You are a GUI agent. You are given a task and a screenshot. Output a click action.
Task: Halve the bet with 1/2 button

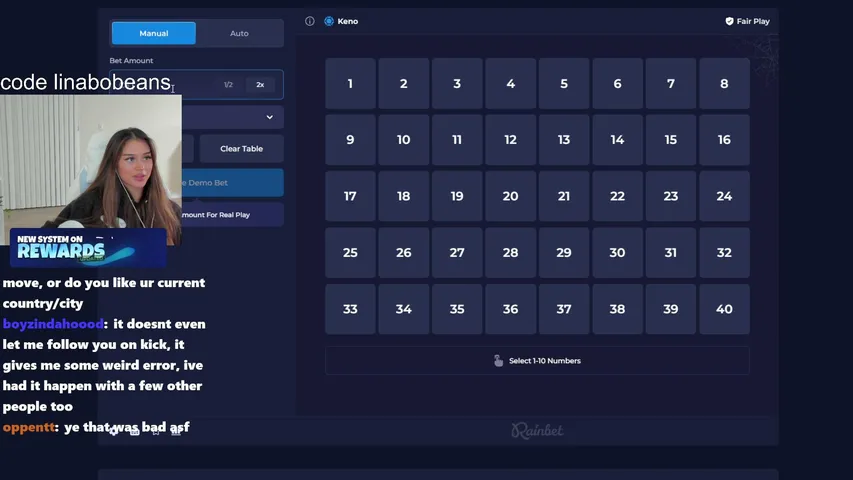pos(228,84)
